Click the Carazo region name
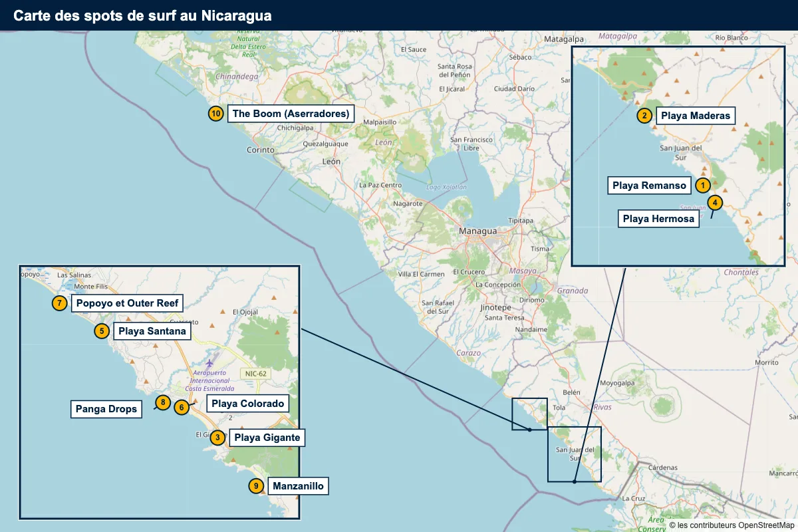The height and width of the screenshot is (532, 798). [469, 352]
